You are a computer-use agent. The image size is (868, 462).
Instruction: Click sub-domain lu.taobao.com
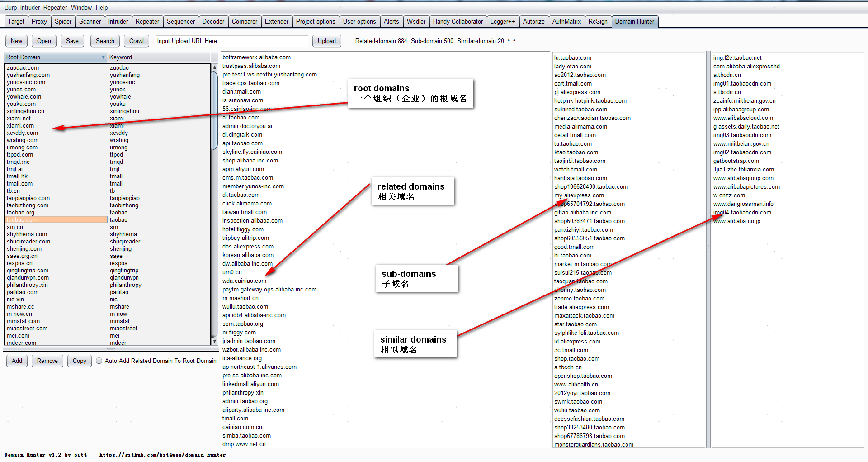click(573, 58)
